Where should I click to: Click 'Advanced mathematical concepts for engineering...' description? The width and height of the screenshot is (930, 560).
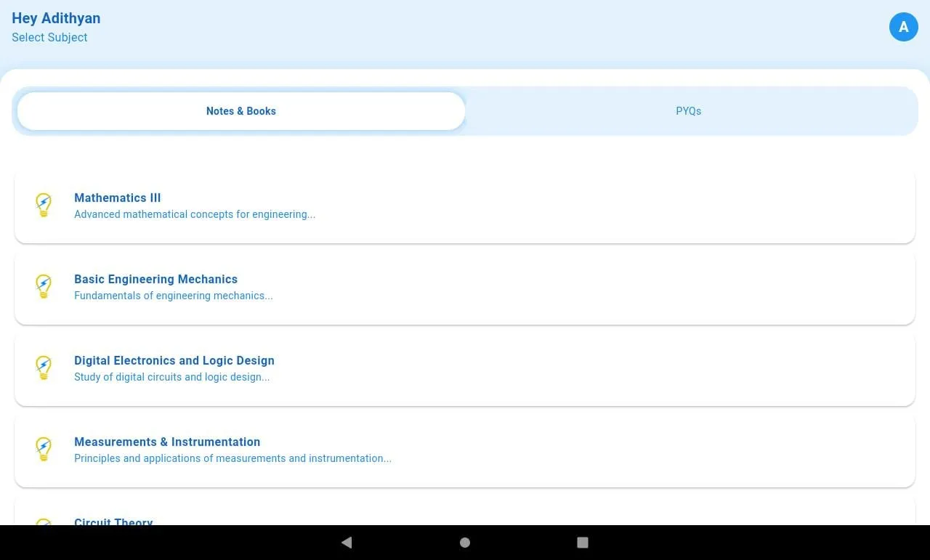(195, 214)
